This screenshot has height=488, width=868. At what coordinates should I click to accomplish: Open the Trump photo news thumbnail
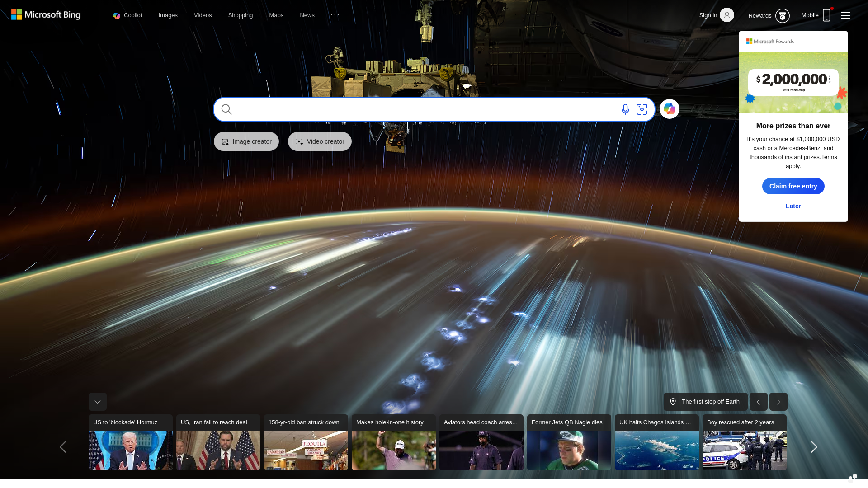pos(131,450)
